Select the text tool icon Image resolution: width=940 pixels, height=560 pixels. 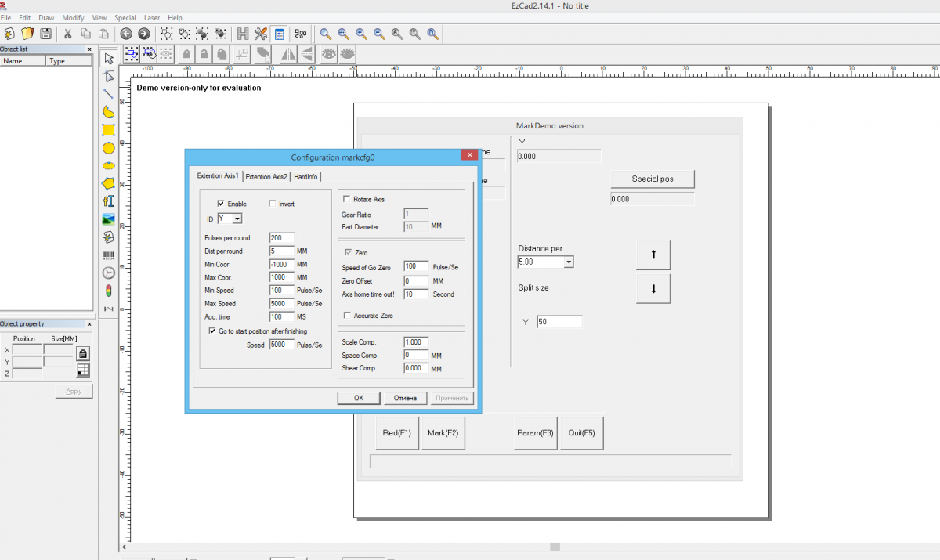click(x=109, y=201)
